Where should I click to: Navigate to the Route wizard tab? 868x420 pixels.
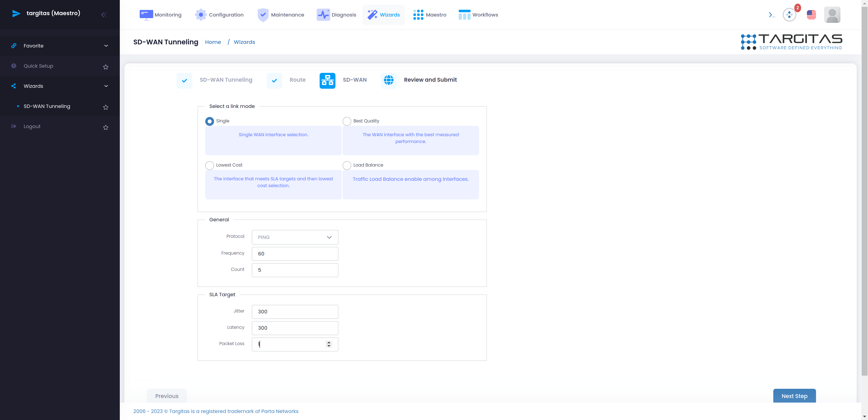tap(297, 79)
